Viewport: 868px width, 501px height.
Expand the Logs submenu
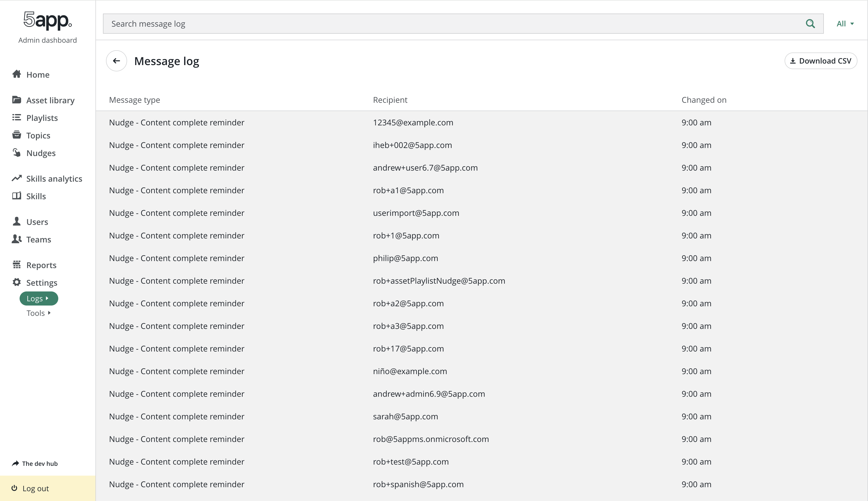click(x=39, y=298)
